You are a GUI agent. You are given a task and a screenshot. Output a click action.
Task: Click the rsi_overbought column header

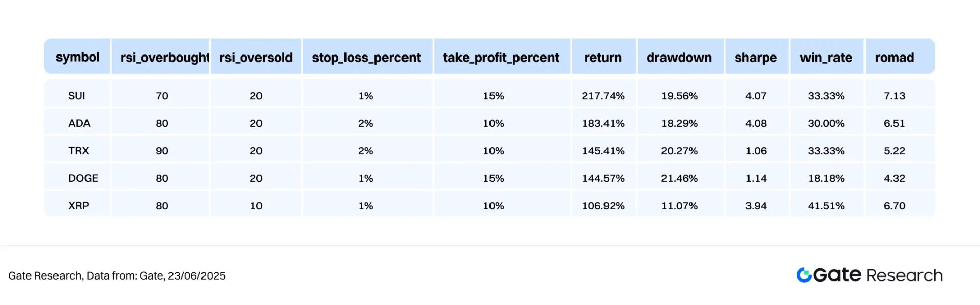pos(160,57)
